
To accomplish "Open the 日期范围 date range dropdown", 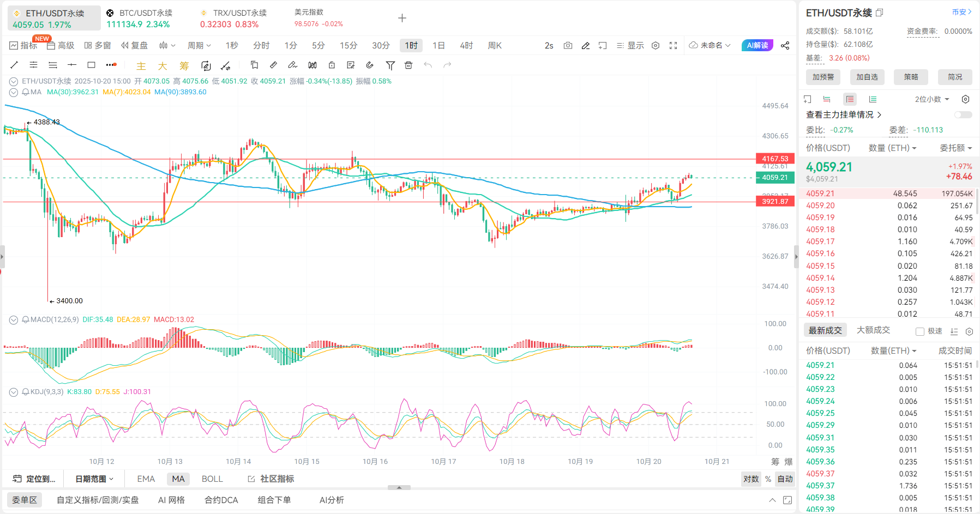I will (x=94, y=479).
